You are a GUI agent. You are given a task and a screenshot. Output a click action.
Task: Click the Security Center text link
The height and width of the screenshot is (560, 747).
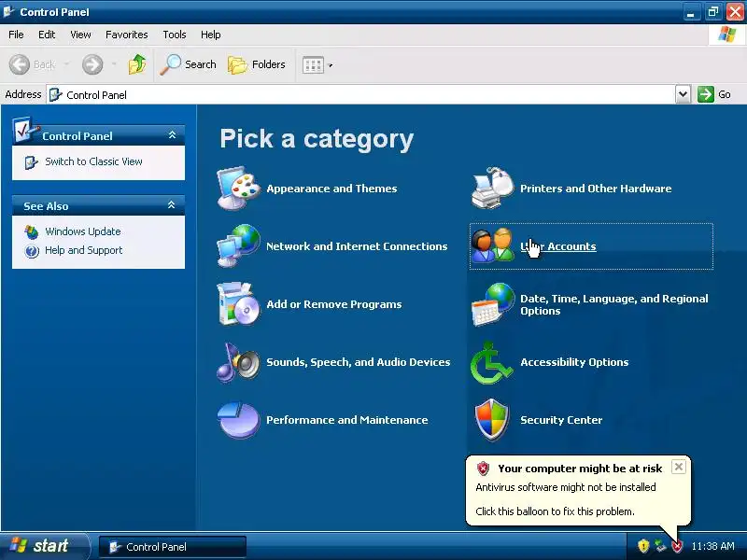[561, 420]
